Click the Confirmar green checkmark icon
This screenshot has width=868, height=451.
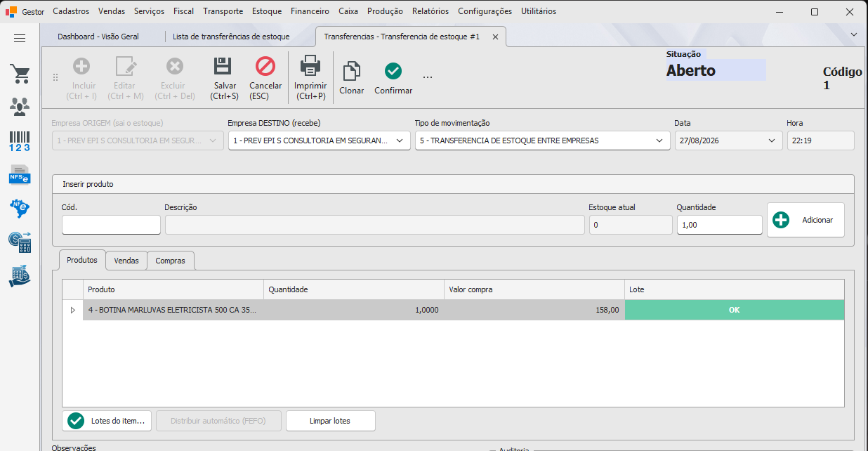(x=393, y=71)
